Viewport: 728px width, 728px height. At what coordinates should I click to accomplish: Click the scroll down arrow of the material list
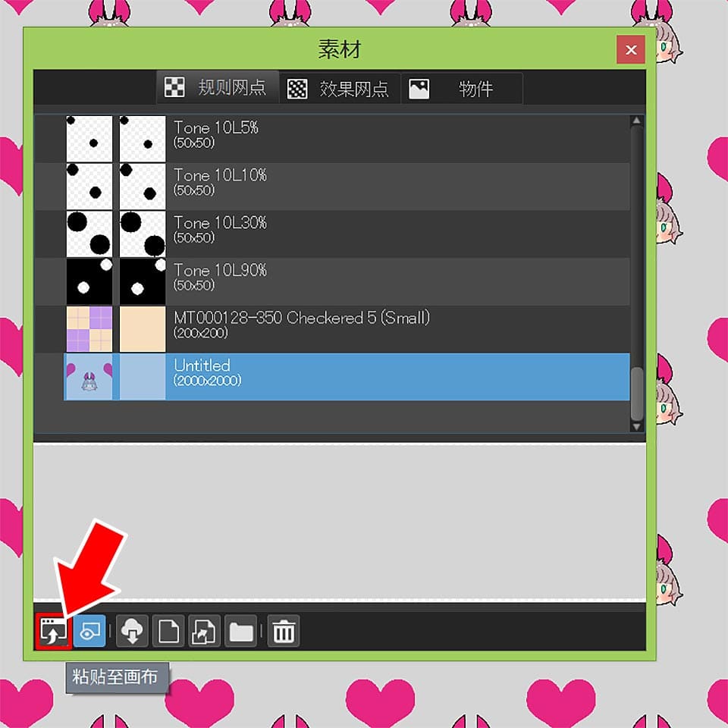pos(636,427)
